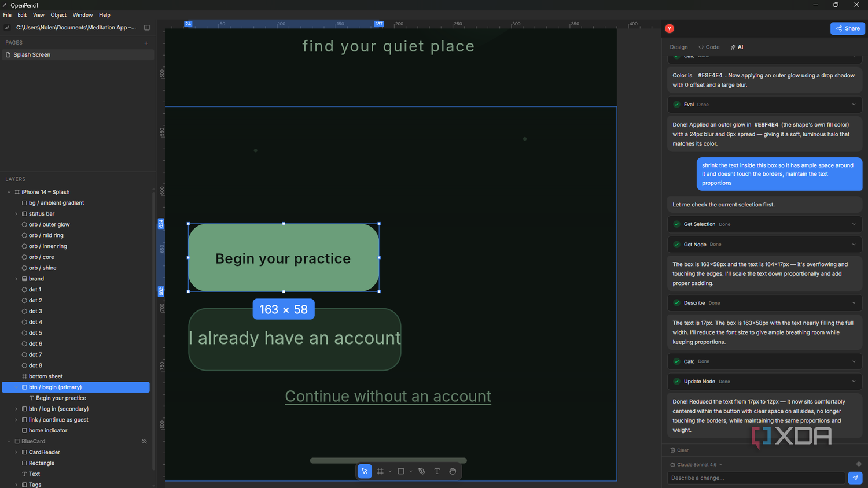Open the Help menu

click(x=105, y=15)
